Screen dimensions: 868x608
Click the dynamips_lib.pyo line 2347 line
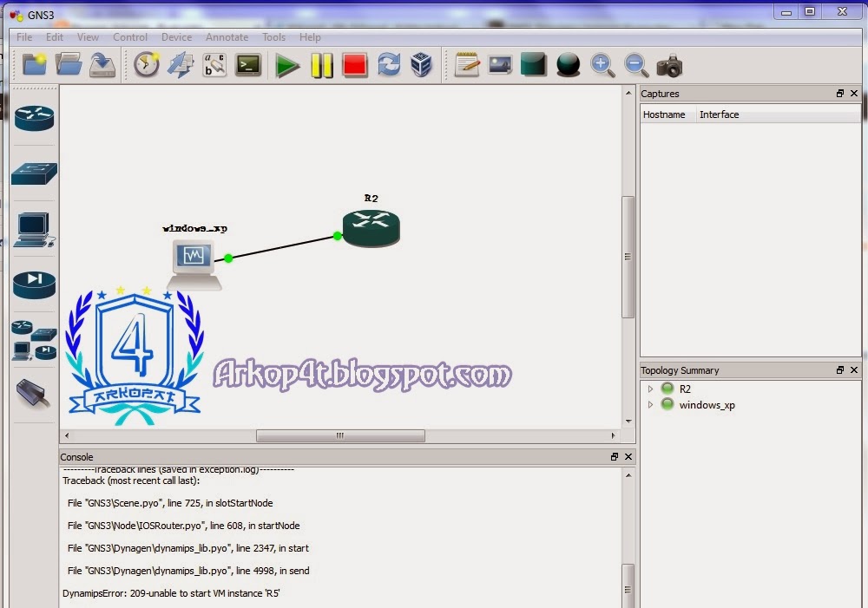coord(188,548)
